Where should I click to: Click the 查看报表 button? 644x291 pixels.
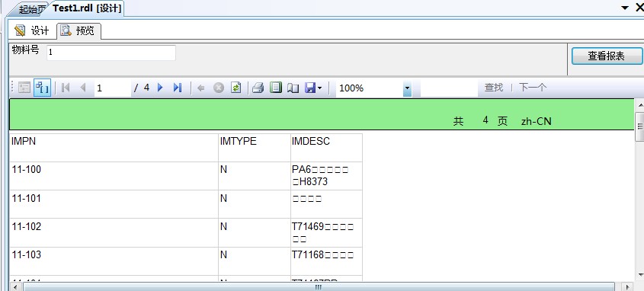(606, 56)
